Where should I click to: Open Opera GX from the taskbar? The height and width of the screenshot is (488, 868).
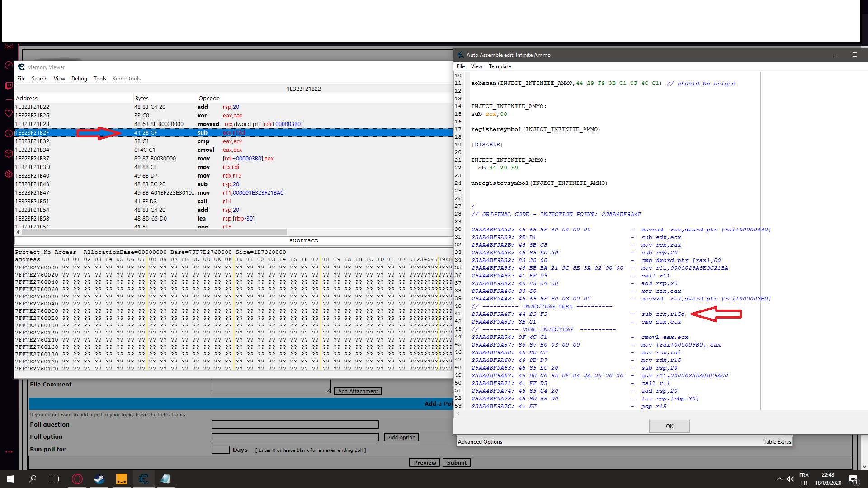pos(77,479)
